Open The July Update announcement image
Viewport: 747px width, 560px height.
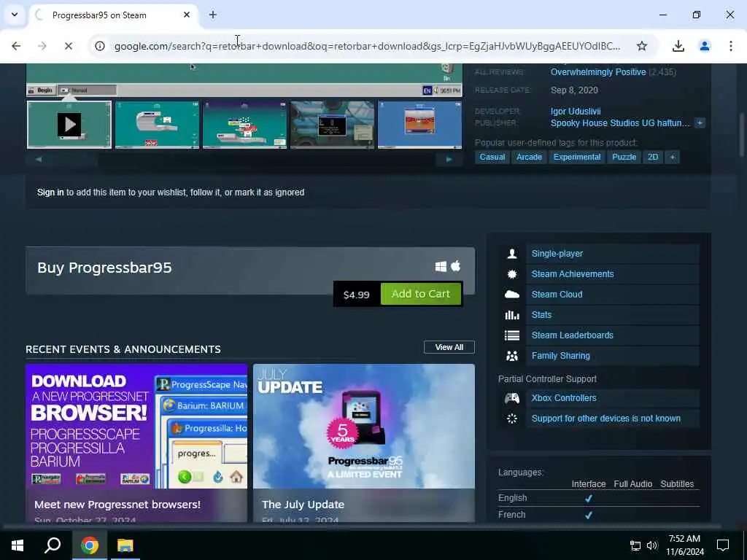[364, 426]
